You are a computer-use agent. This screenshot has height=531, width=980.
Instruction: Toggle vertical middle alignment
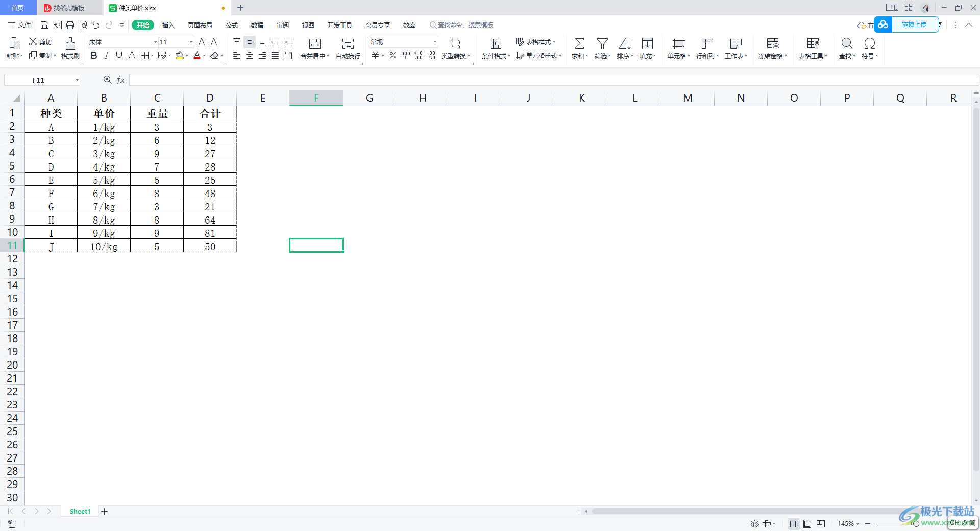[250, 42]
